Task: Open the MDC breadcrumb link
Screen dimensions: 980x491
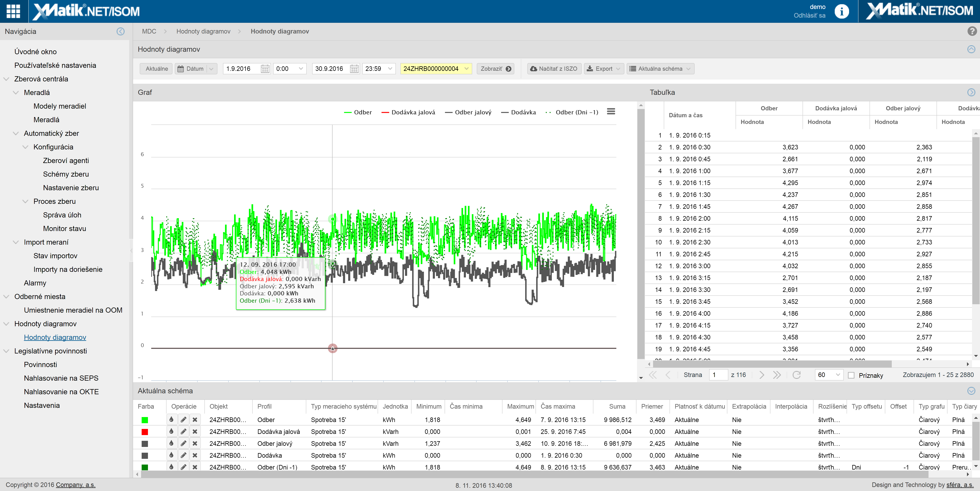Action: (x=149, y=31)
